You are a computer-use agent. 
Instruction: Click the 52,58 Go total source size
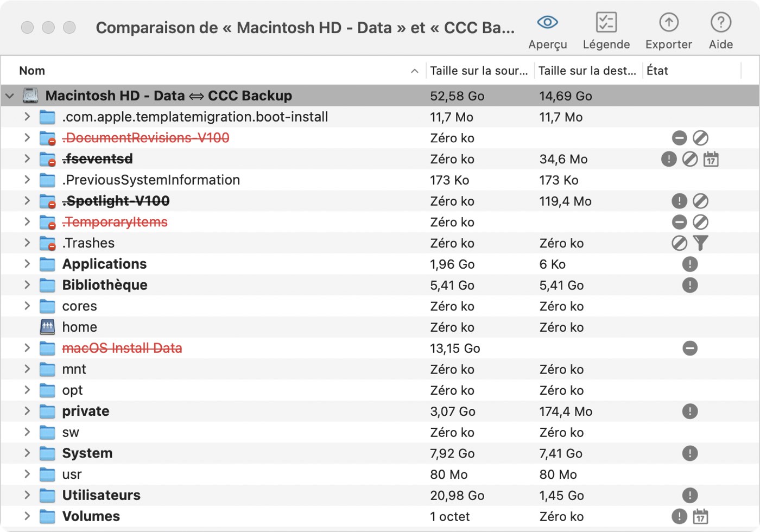(457, 96)
